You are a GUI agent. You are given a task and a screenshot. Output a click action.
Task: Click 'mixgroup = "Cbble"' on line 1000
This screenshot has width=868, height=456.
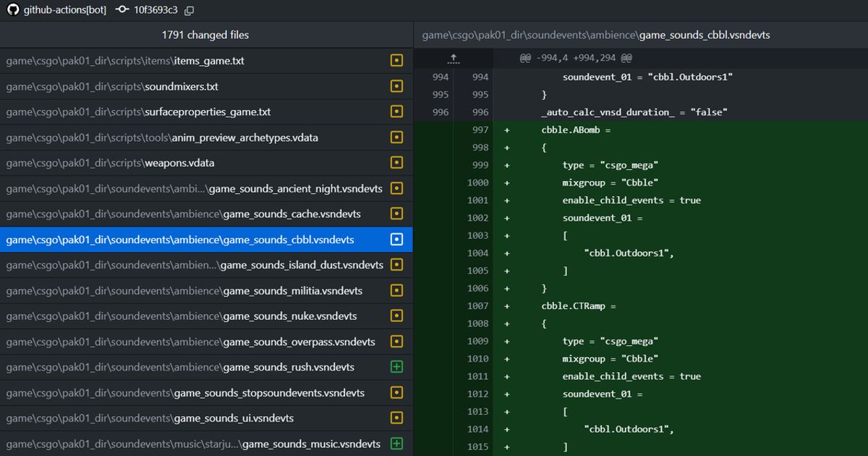point(611,182)
